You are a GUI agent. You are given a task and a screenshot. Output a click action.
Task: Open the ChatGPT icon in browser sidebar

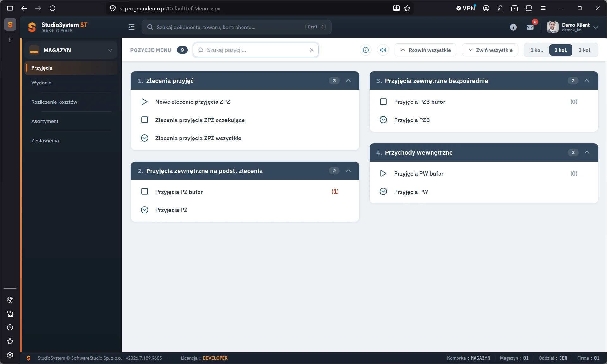click(10, 299)
